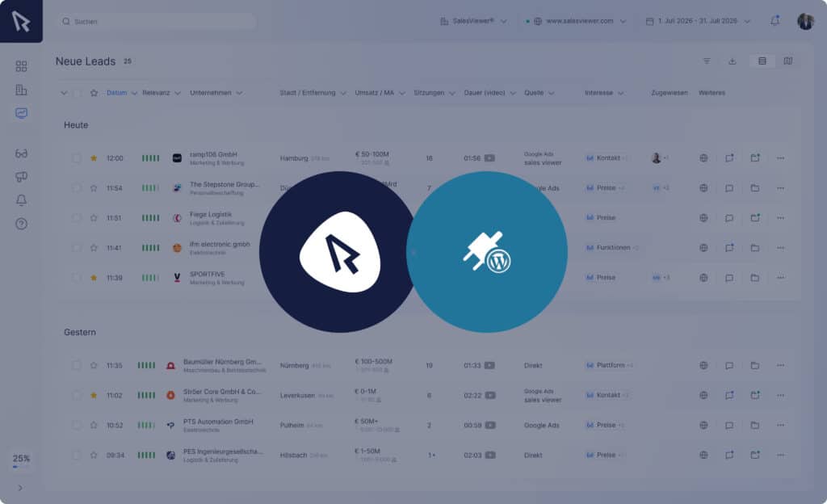This screenshot has height=504, width=827.
Task: Open the help question mark icon
Action: point(21,224)
